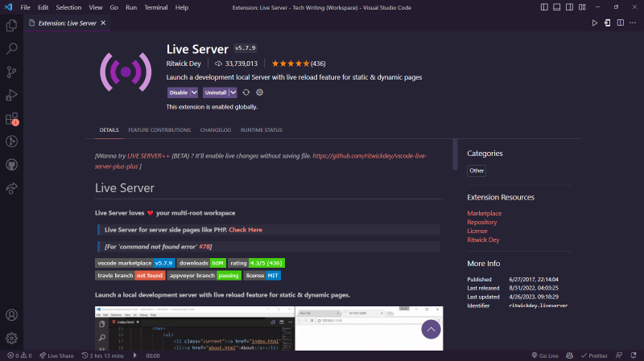644x361 pixels.
Task: Click the VS Code logo icon
Action: coord(8,7)
